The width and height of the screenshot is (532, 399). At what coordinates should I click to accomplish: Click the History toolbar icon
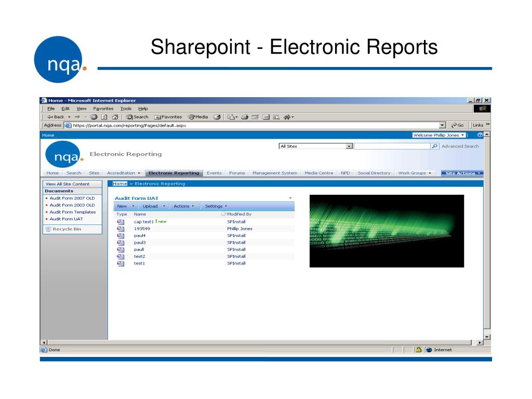[217, 117]
